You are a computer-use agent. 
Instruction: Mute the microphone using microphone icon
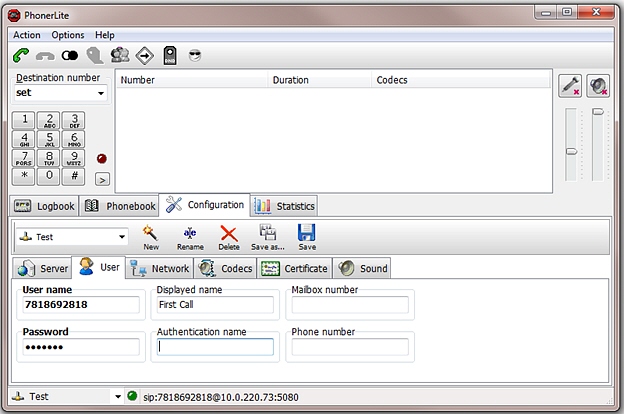click(x=570, y=86)
